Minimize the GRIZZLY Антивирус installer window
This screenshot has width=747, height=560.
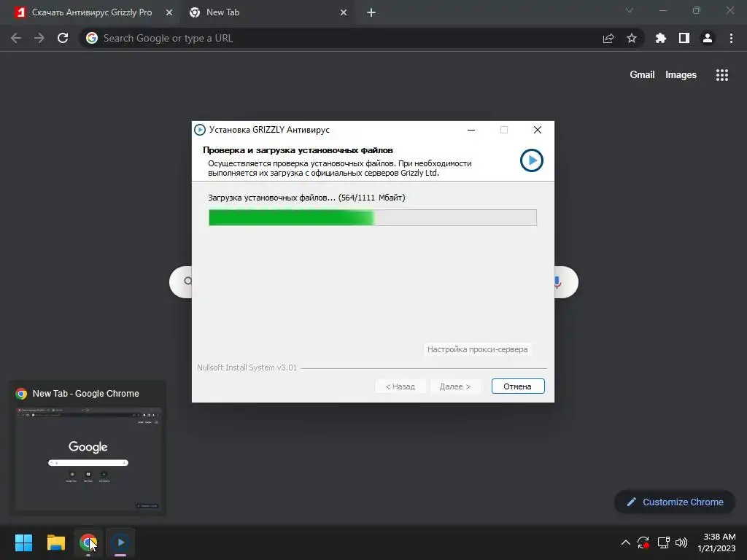point(471,130)
